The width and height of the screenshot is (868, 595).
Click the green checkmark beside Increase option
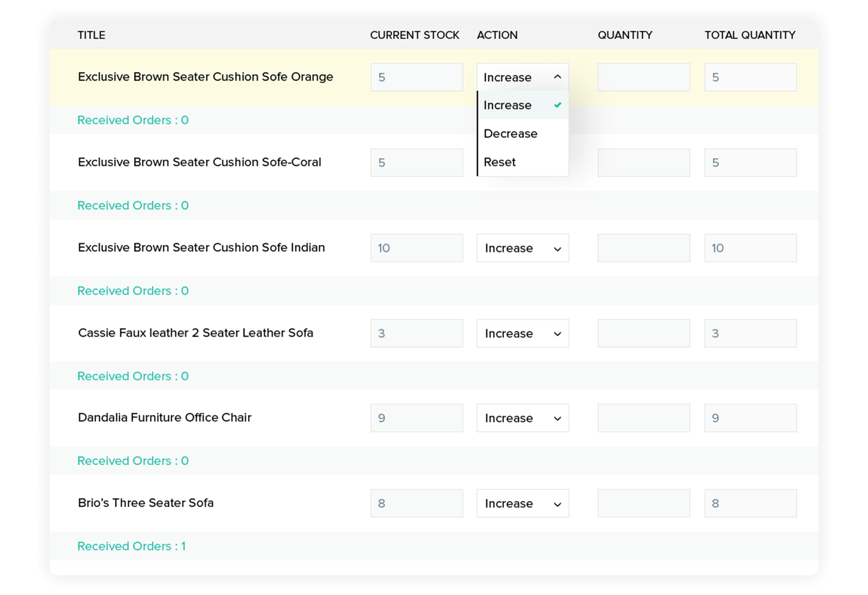click(558, 105)
